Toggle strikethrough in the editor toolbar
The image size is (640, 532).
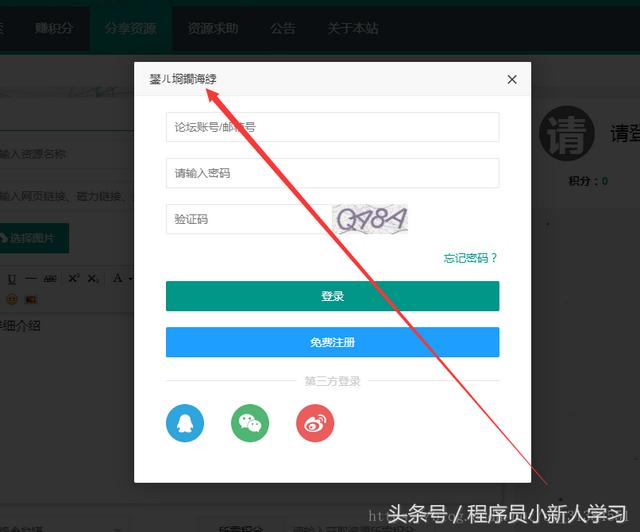[x=50, y=279]
